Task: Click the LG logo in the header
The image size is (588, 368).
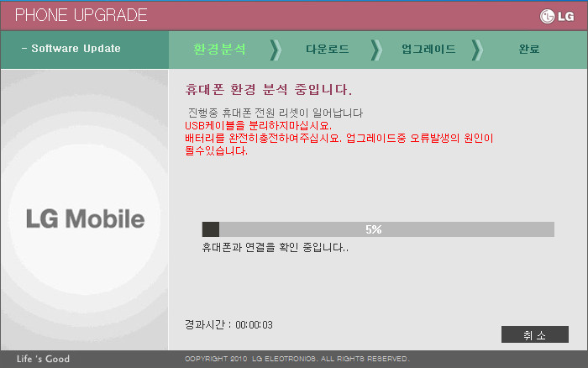Action: tap(557, 16)
